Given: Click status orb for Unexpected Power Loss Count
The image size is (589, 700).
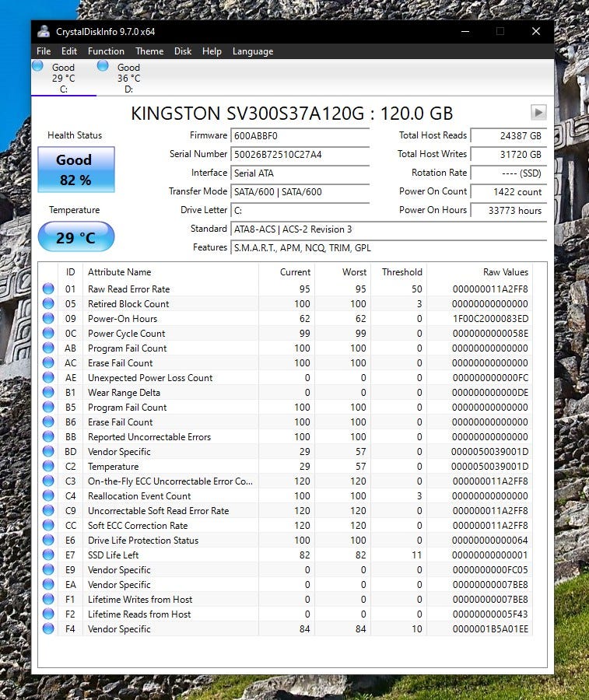Looking at the screenshot, I should tap(48, 378).
